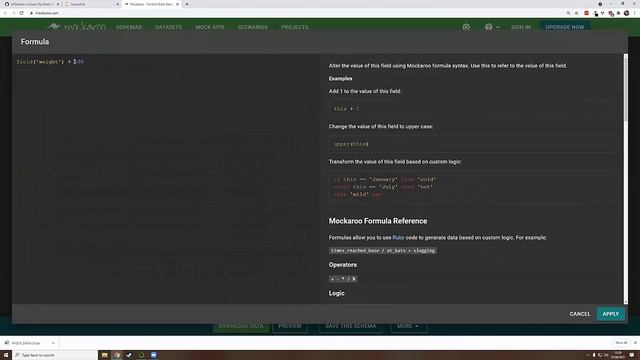Close the first browser tab
This screenshot has height=360, width=640.
click(x=58, y=4)
